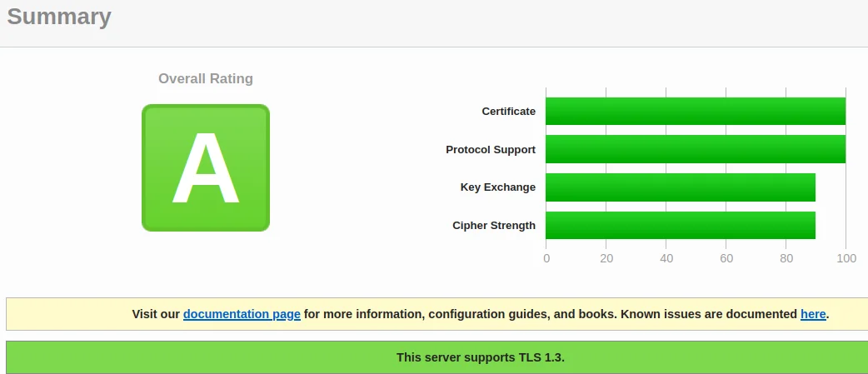Screen dimensions: 868x374
Task: Click the Certificate score bar
Action: [x=695, y=112]
